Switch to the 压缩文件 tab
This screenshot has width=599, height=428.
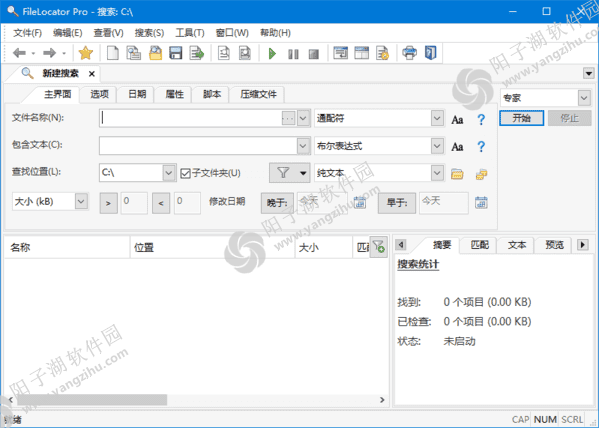pyautogui.click(x=258, y=94)
